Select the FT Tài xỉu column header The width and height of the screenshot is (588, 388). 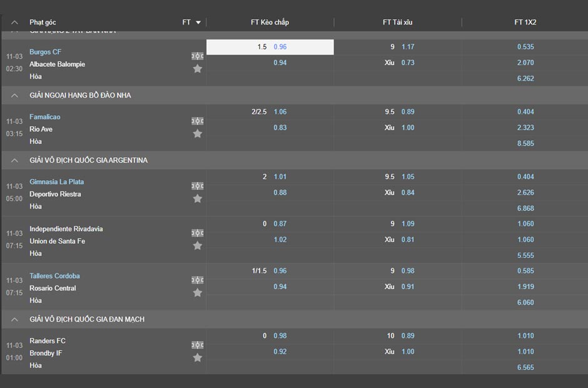pyautogui.click(x=397, y=23)
